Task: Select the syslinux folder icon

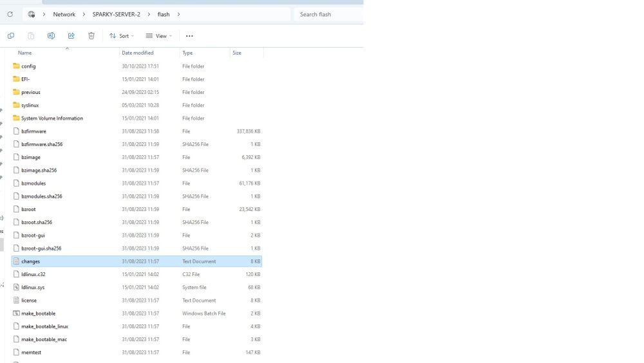Action: [16, 105]
